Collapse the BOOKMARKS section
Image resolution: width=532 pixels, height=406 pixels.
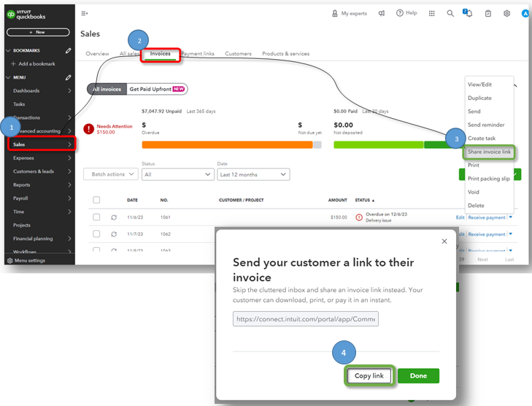point(8,50)
